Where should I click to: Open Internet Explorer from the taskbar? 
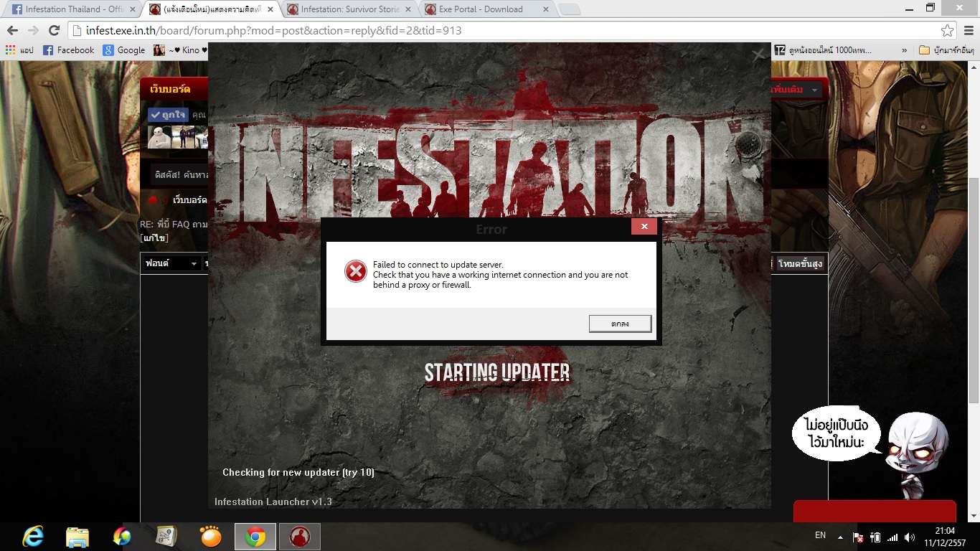(32, 536)
